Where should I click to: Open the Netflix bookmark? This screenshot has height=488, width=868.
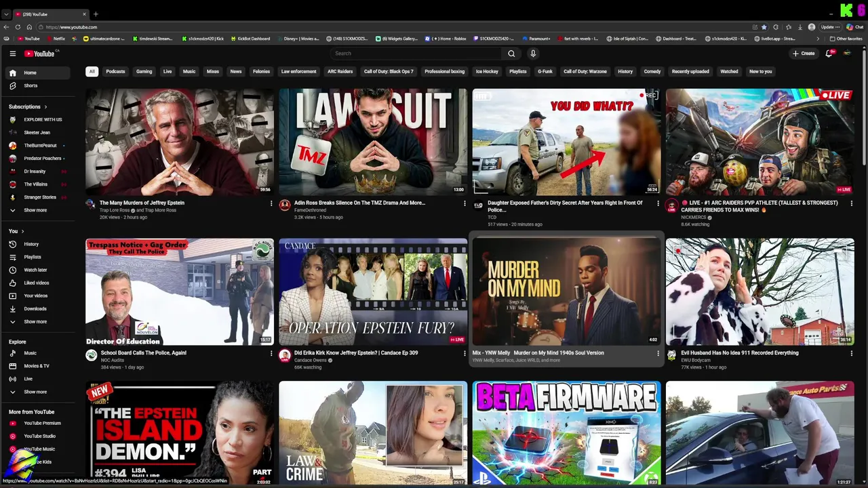click(x=56, y=39)
